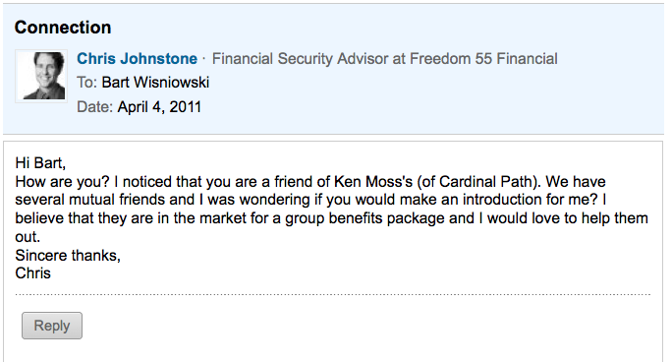Click the 'Date:' label in header
The image size is (672, 362).
coord(95,107)
